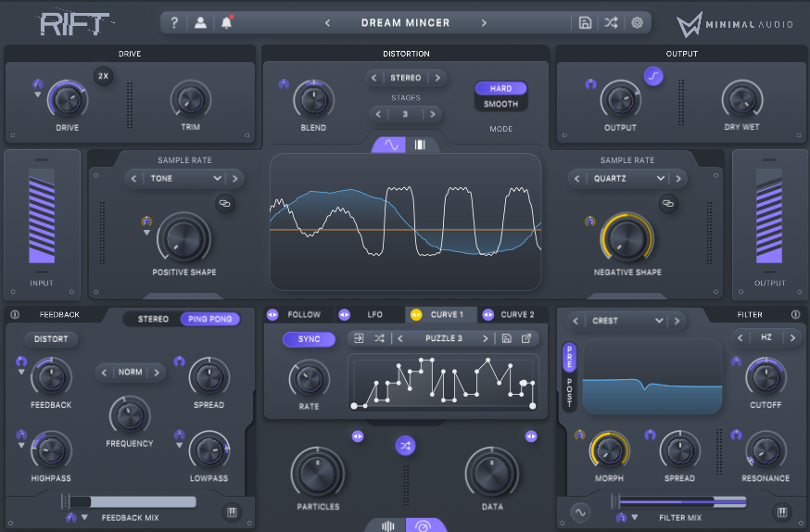The height and width of the screenshot is (532, 810).
Task: Click the link icon above Positive Shape
Action: [224, 204]
